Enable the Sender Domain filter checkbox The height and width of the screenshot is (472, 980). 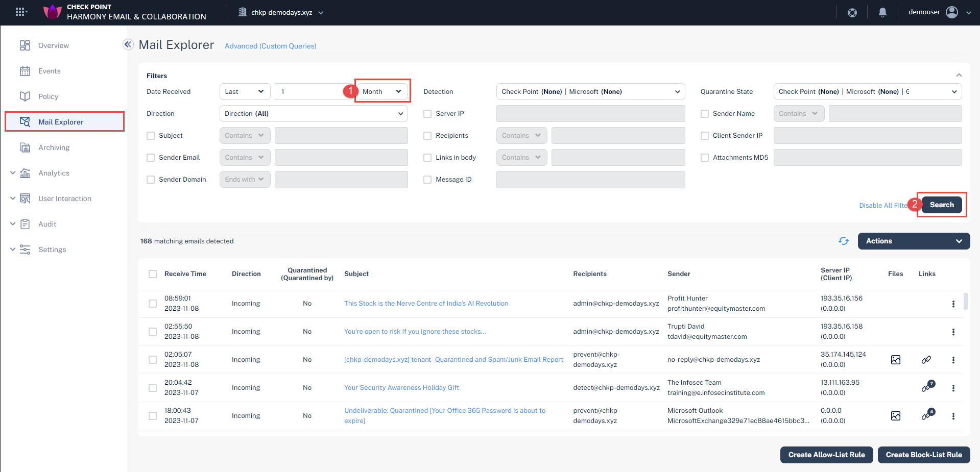coord(151,180)
